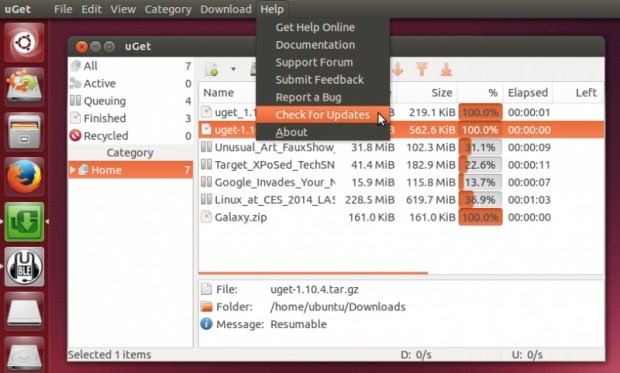The width and height of the screenshot is (620, 373).
Task: Select the Queuing status filter
Action: tap(130, 100)
